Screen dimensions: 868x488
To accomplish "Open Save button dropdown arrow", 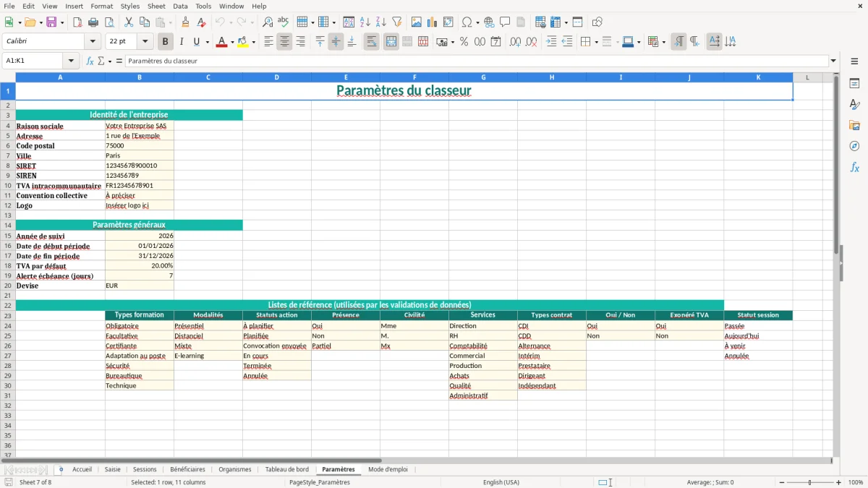I will (x=61, y=22).
